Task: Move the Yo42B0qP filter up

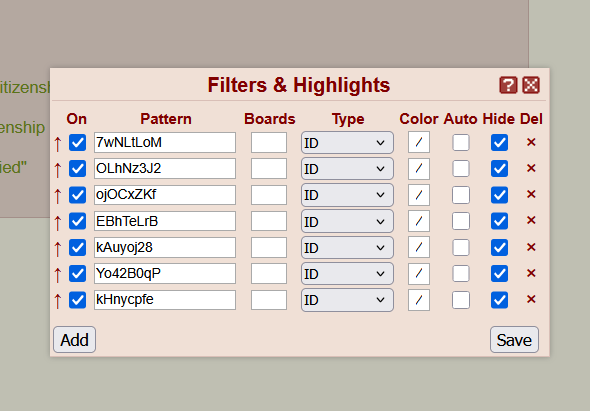Action: 58,274
